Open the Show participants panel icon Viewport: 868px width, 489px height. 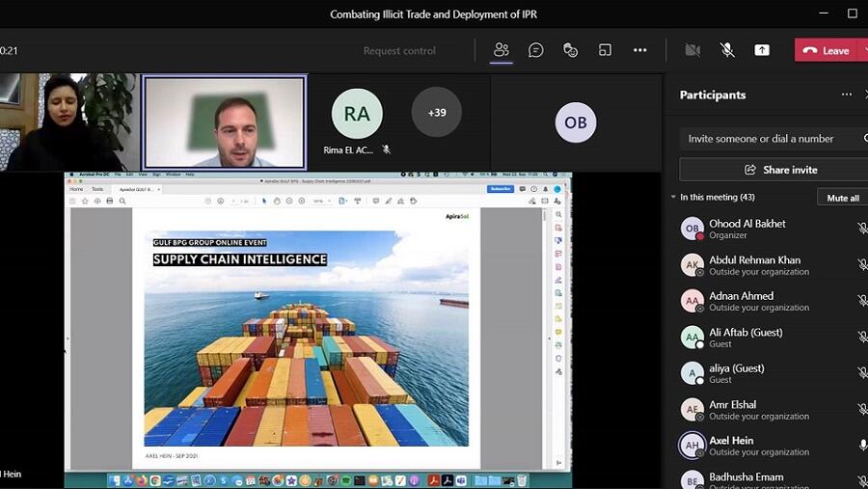501,50
